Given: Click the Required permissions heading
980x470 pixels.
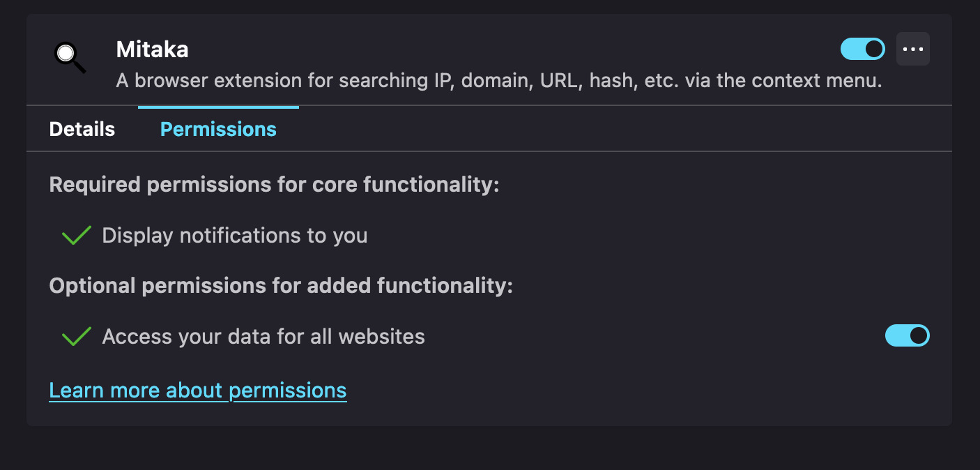Looking at the screenshot, I should click(x=273, y=184).
